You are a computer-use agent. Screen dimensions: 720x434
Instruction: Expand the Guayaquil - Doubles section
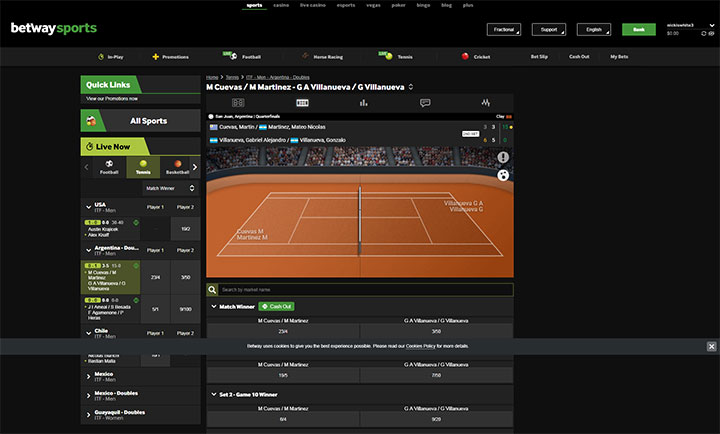pyautogui.click(x=89, y=415)
